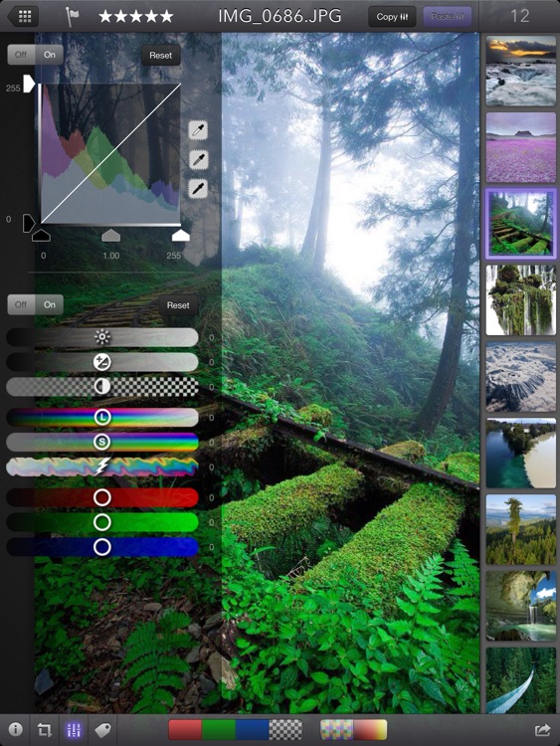Screen dimensions: 560x746
Task: Select the adjustments sliders tool
Action: click(74, 729)
